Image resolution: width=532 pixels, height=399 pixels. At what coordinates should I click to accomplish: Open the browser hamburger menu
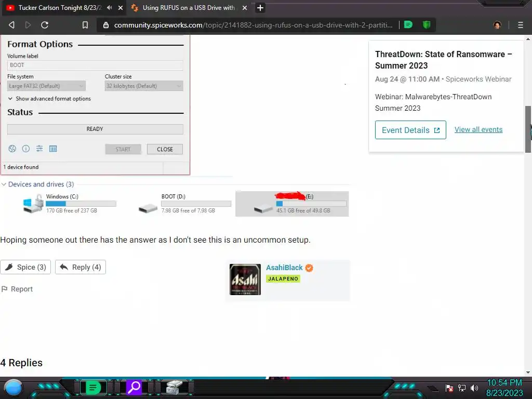click(521, 25)
